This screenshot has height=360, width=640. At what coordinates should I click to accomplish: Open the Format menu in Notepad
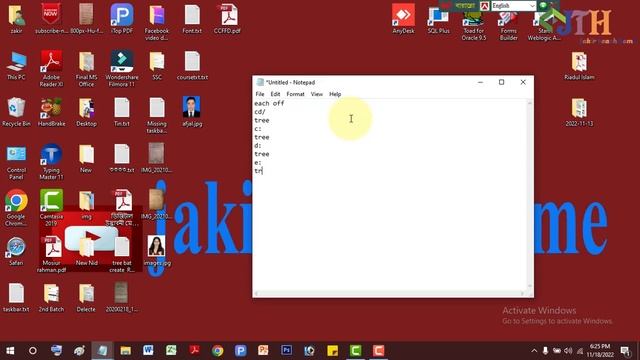pos(295,94)
